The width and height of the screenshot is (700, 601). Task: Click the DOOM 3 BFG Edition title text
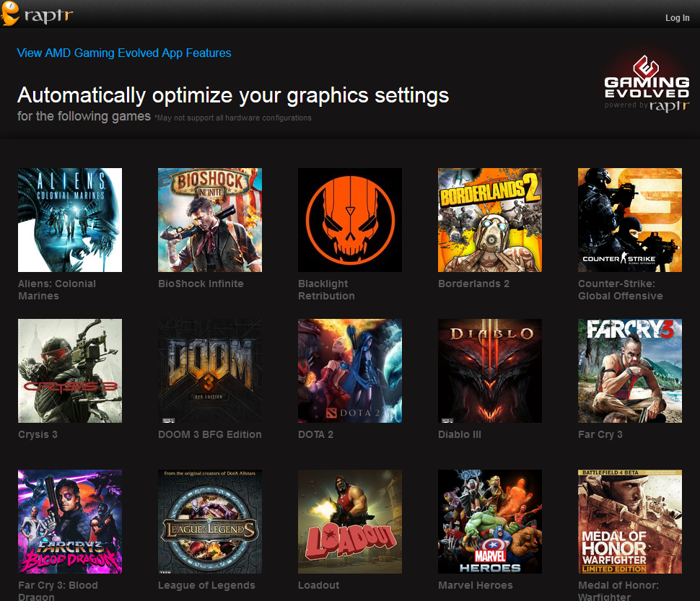tap(210, 434)
